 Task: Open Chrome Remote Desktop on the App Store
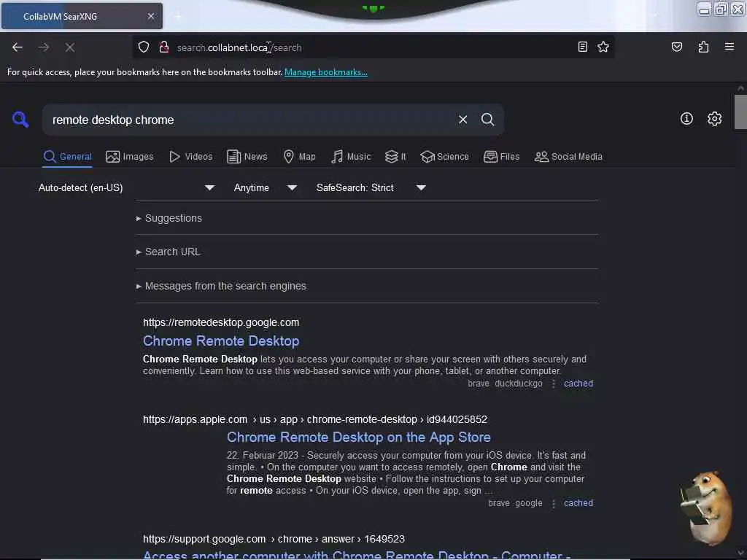pyautogui.click(x=359, y=437)
